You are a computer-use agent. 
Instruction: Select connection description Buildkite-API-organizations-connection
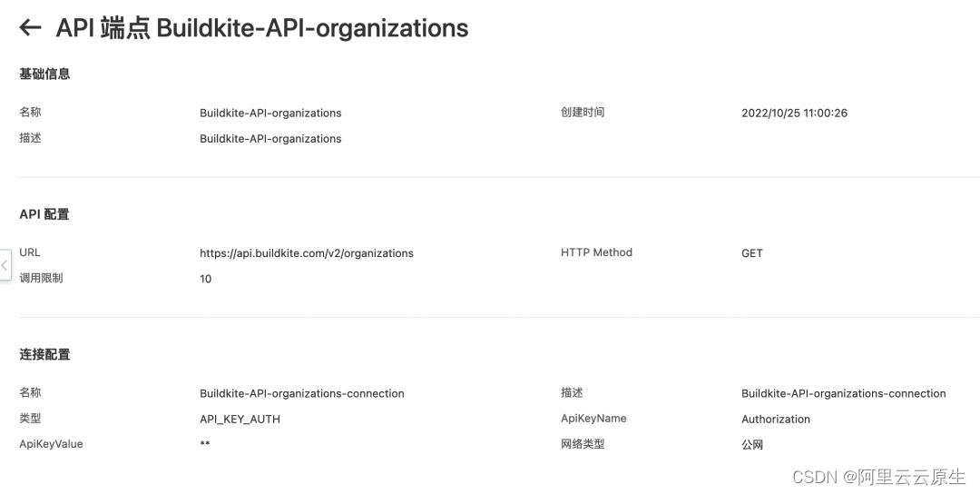[844, 393]
